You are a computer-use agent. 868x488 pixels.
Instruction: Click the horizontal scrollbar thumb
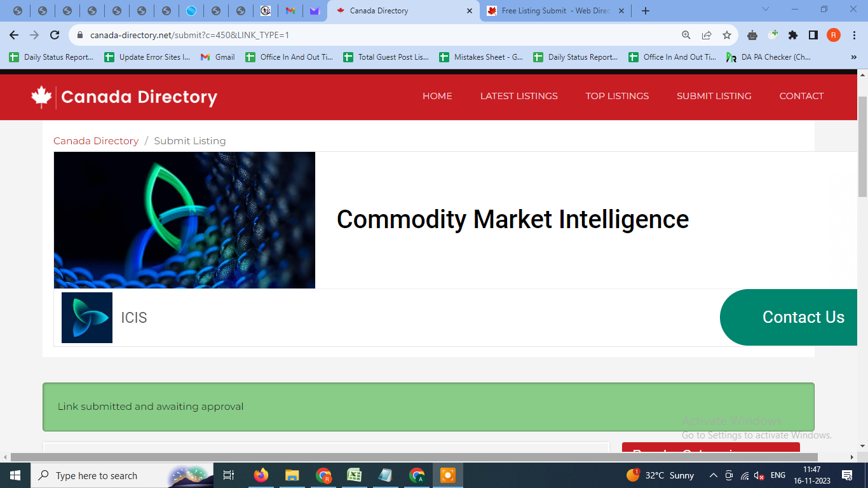point(414,457)
